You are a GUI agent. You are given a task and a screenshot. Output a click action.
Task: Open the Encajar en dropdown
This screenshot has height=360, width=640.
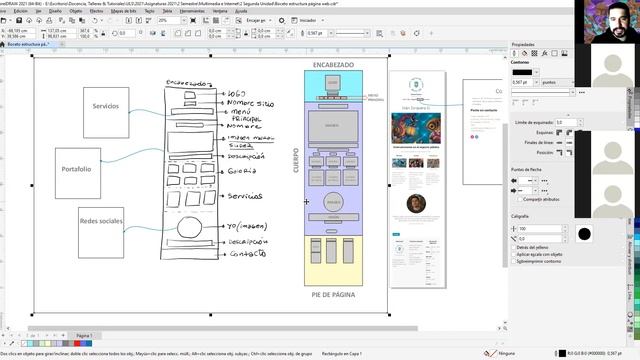tap(270, 20)
